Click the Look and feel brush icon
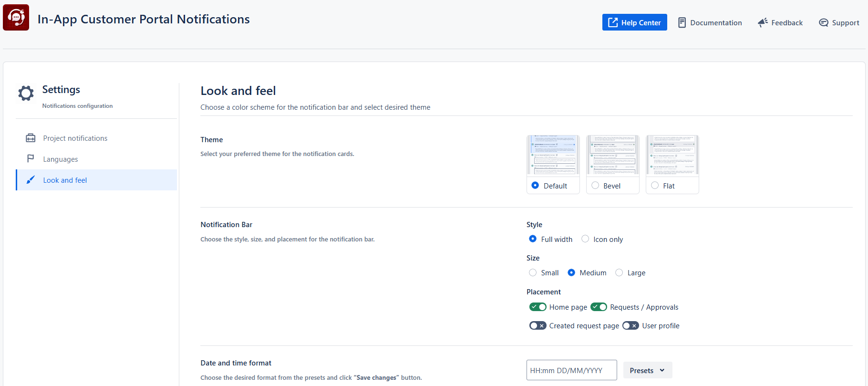Viewport: 868px width, 386px height. (x=31, y=180)
